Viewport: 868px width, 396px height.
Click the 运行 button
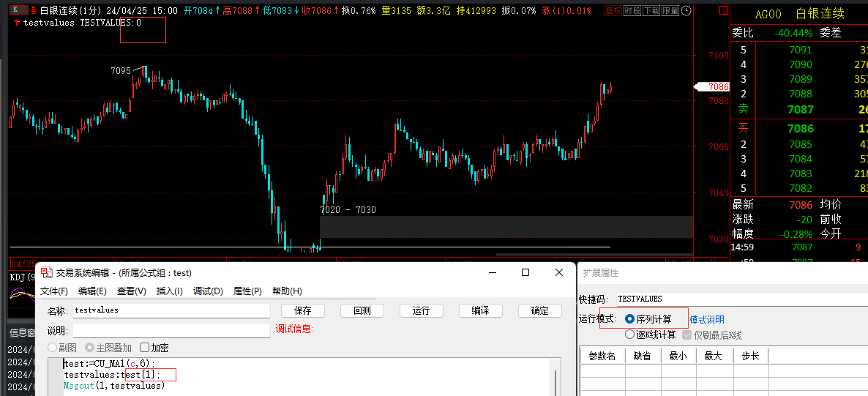coord(422,310)
